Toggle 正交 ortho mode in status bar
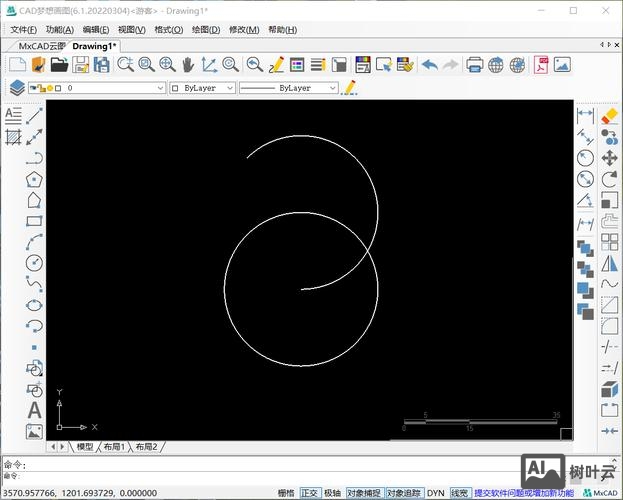Image resolution: width=623 pixels, height=500 pixels. pos(310,493)
